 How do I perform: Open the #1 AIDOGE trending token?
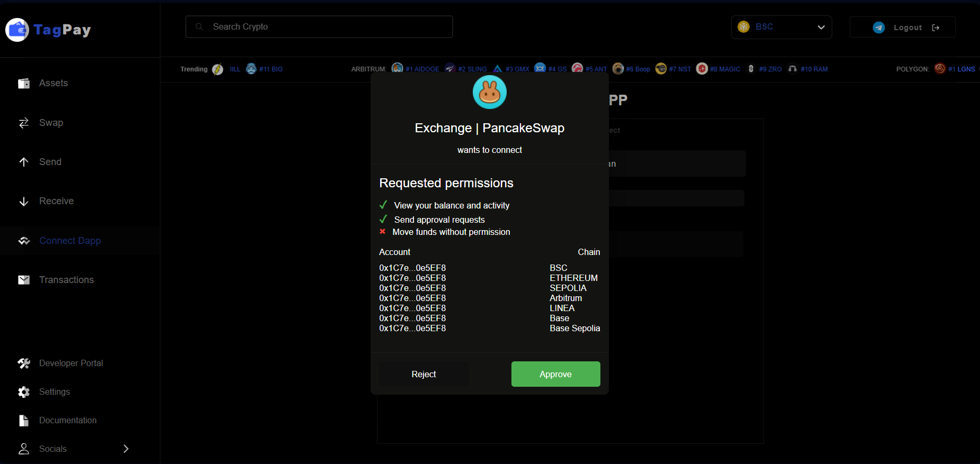[422, 69]
